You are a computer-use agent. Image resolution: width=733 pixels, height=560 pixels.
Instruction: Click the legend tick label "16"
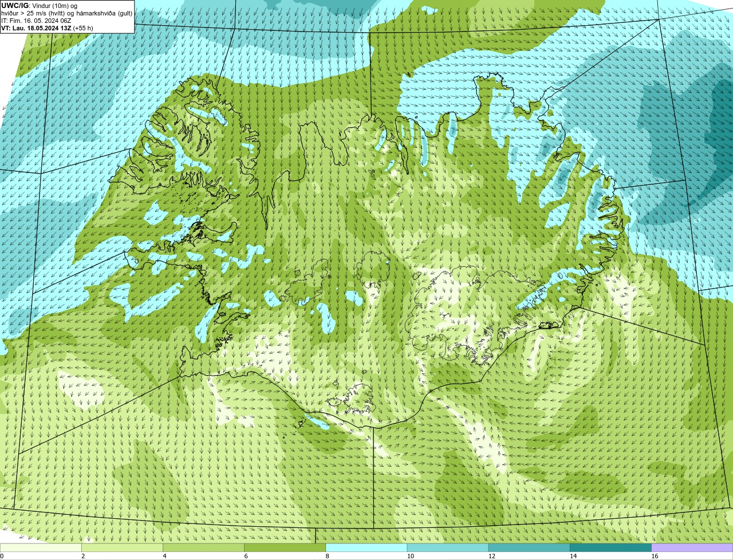coord(655,556)
